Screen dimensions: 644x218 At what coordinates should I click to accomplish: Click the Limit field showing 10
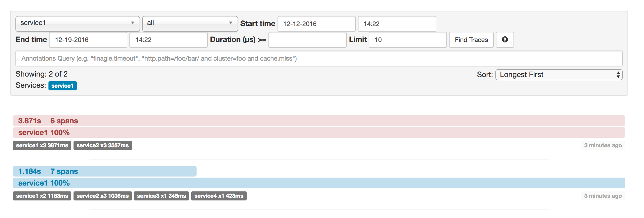tap(407, 40)
